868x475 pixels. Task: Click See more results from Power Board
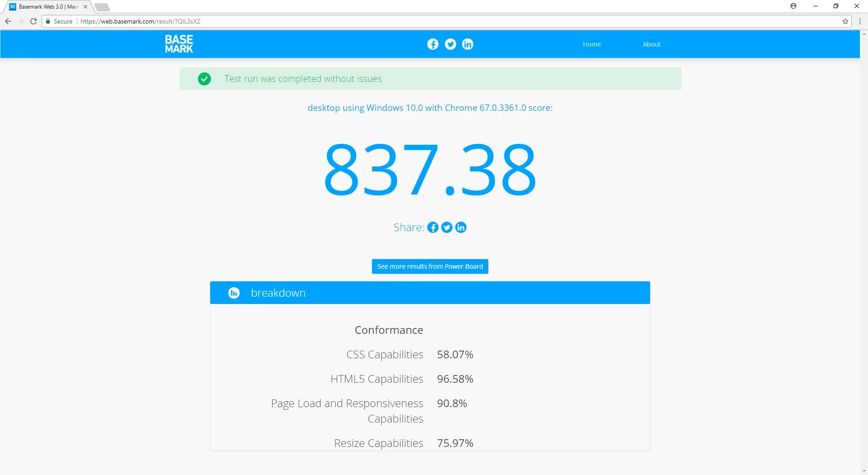pos(430,266)
